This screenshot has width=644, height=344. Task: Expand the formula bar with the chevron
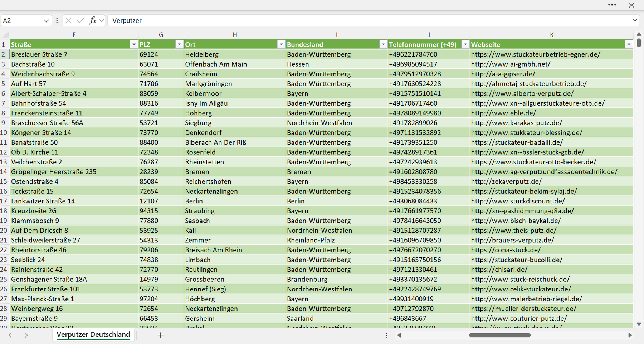[635, 20]
